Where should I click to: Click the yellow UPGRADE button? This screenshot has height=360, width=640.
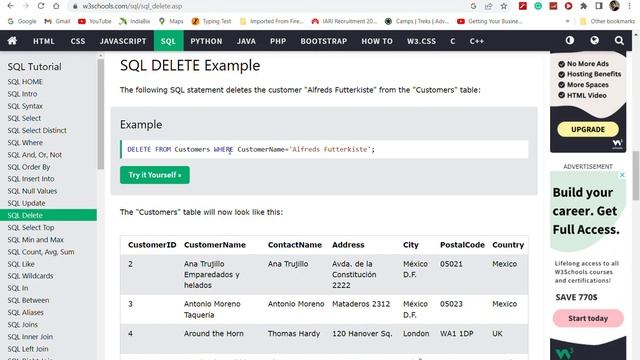click(588, 129)
